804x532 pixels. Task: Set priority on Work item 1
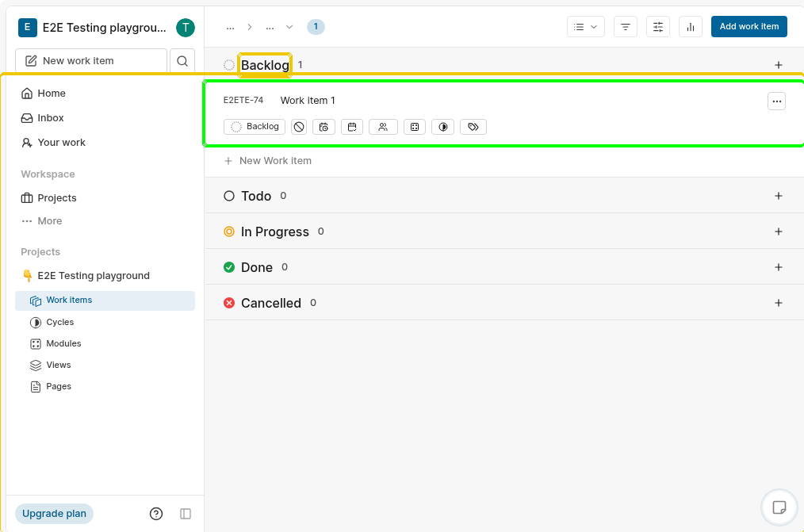click(299, 127)
